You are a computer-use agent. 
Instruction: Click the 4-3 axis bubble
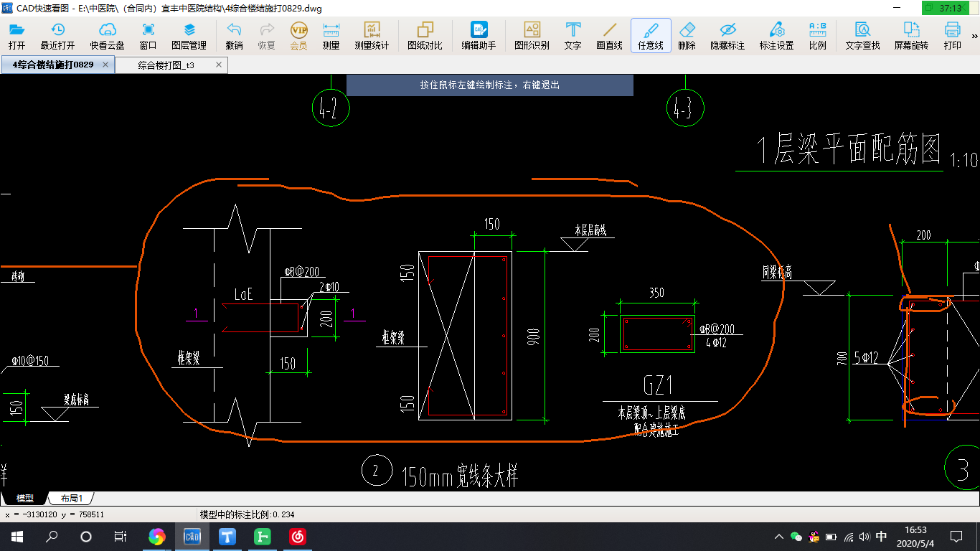pyautogui.click(x=684, y=108)
